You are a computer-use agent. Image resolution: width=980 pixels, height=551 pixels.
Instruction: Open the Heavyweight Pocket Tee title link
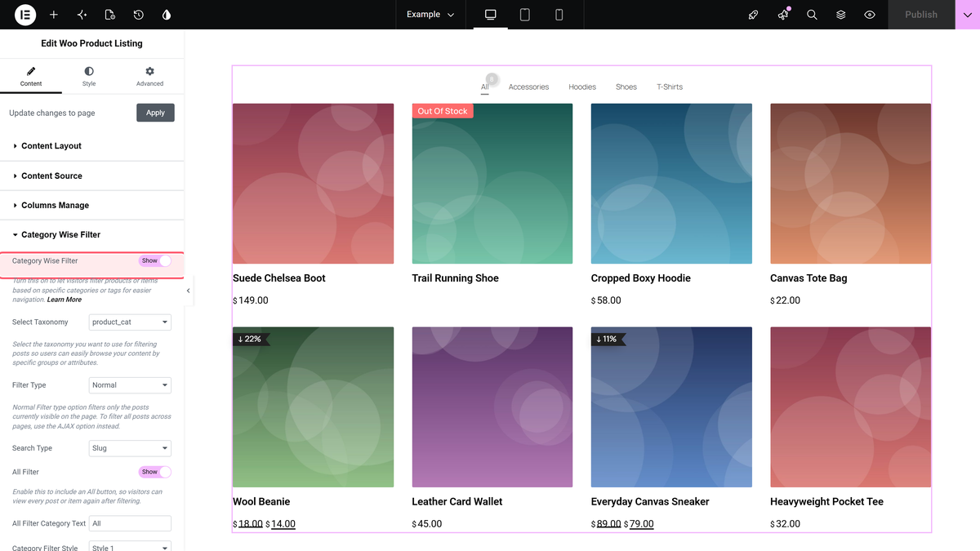pyautogui.click(x=827, y=502)
